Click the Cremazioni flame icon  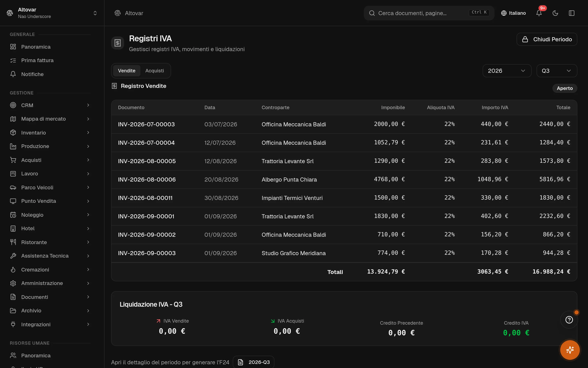13,269
